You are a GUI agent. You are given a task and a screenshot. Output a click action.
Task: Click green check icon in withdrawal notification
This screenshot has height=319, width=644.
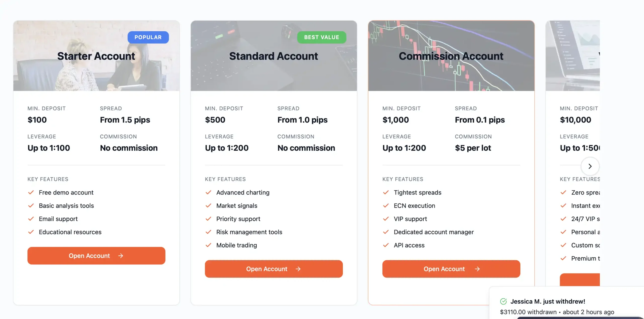point(503,301)
